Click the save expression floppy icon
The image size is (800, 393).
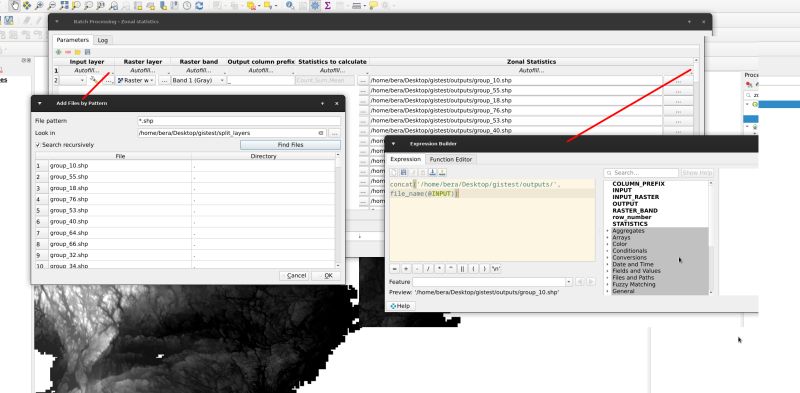(404, 173)
